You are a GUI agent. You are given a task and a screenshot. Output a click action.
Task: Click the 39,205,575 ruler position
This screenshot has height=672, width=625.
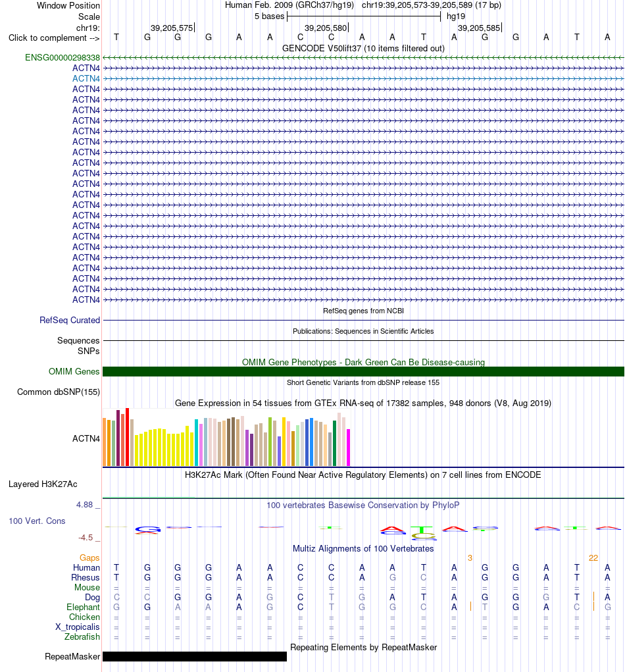click(x=172, y=28)
